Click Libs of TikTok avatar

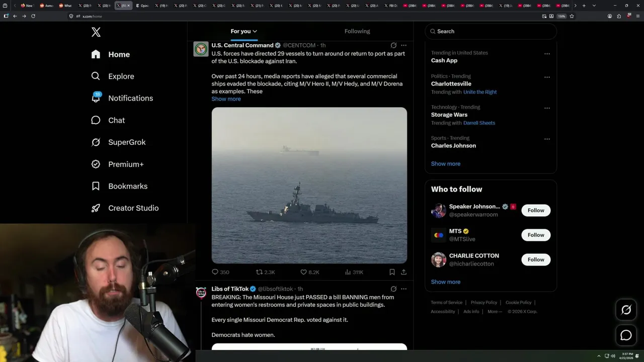(201, 293)
